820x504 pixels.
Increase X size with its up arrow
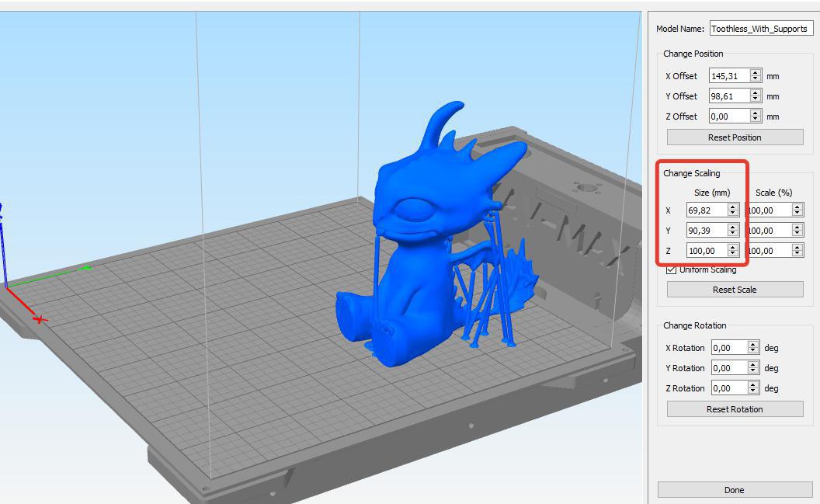click(x=733, y=207)
